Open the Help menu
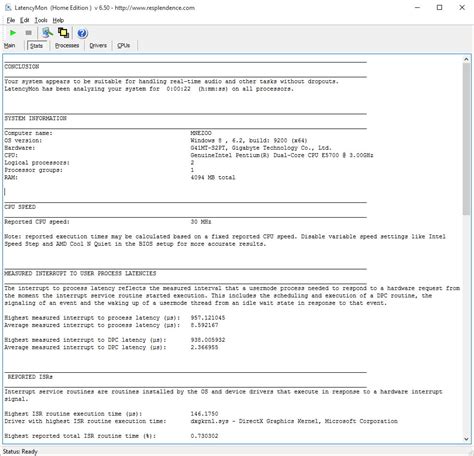 [x=58, y=20]
